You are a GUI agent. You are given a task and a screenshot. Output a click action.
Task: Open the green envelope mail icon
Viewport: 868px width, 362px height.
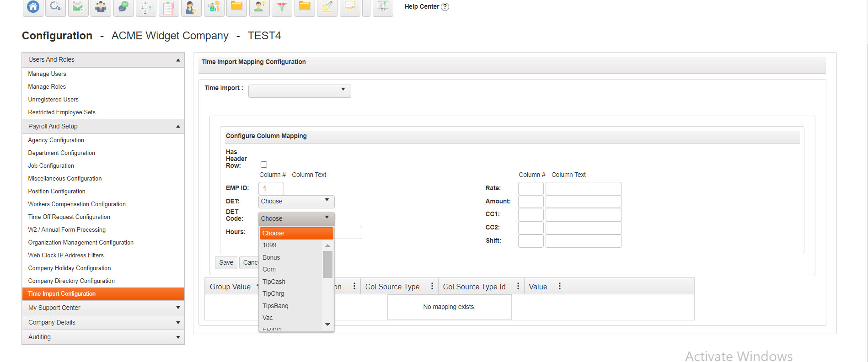click(78, 7)
